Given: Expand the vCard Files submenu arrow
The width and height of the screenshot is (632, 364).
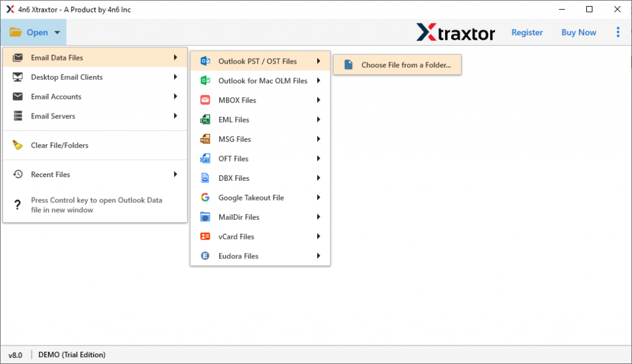Looking at the screenshot, I should [318, 236].
